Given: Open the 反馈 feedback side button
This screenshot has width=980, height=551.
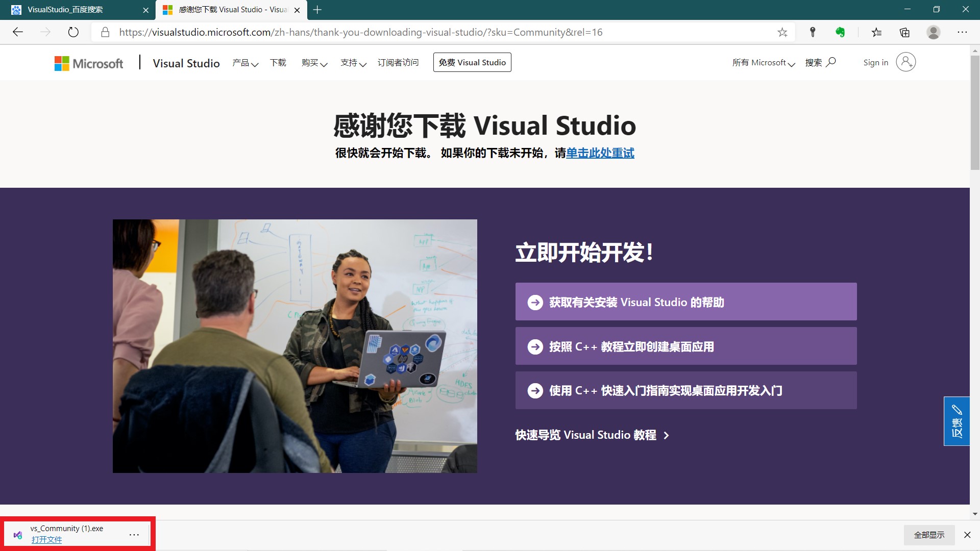Looking at the screenshot, I should 957,421.
